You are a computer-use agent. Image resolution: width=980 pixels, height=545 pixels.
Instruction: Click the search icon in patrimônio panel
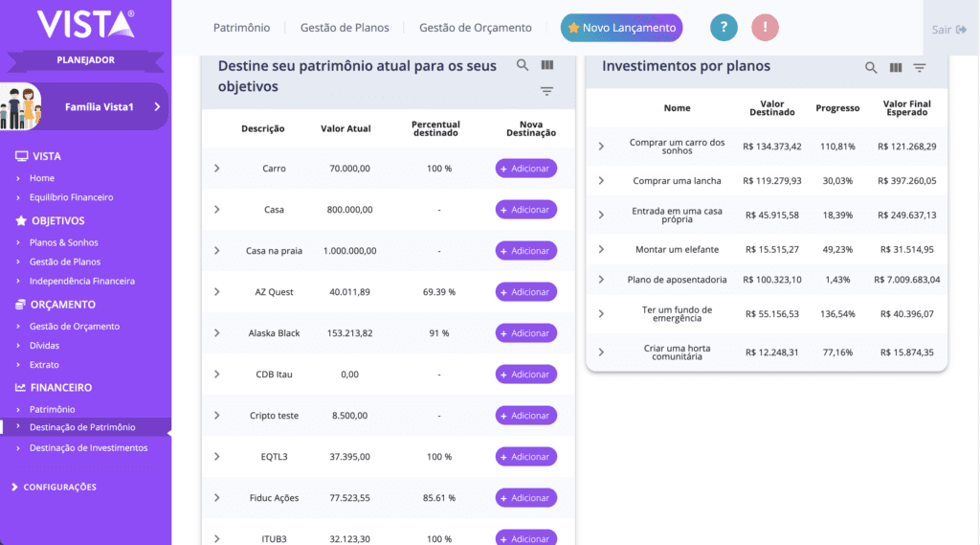click(x=523, y=65)
